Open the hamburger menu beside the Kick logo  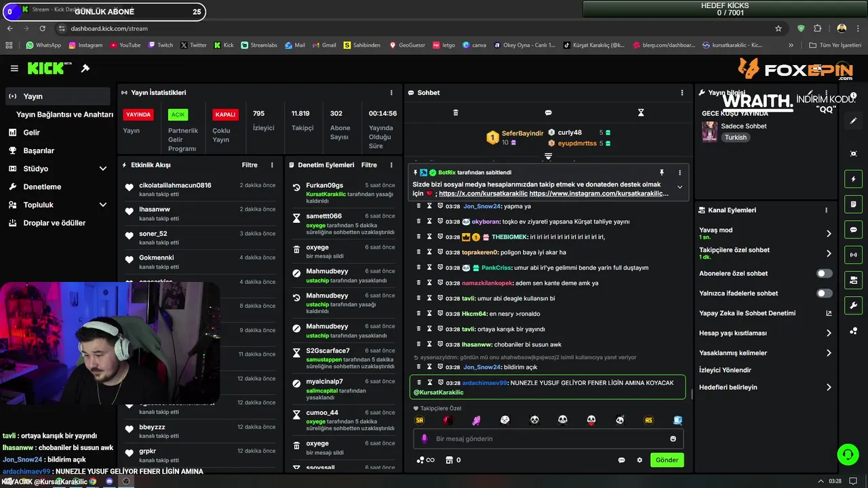coord(14,68)
